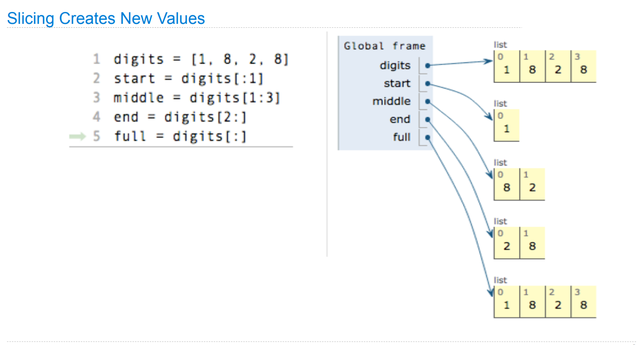Screen dimensions: 644x345
Task: Click index 0 cell of the full list
Action: [507, 302]
